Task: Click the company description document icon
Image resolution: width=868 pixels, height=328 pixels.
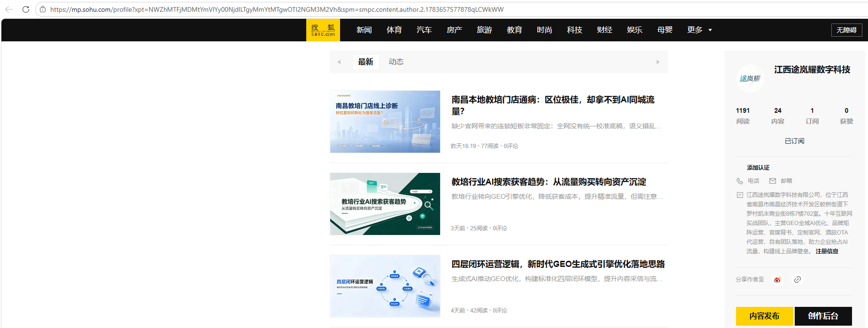Action: pos(740,195)
